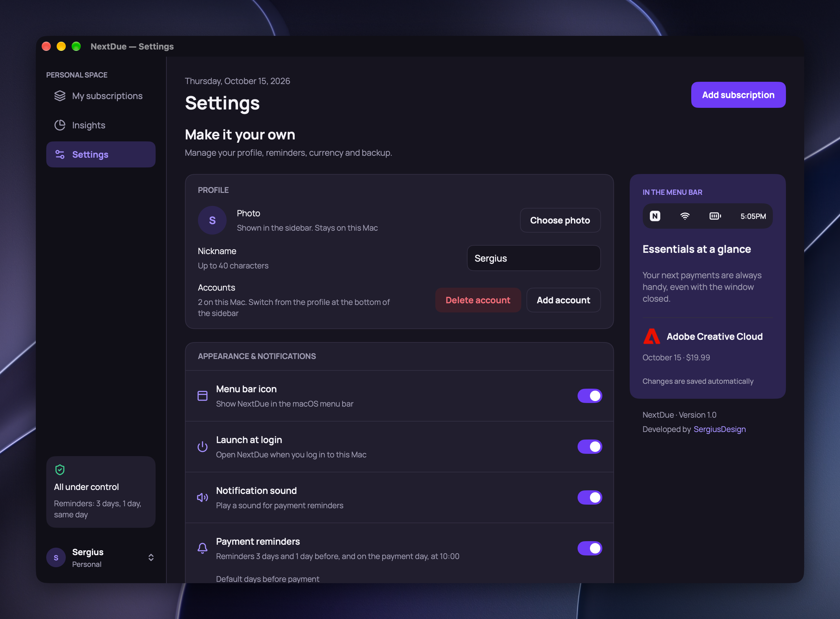The width and height of the screenshot is (840, 619).
Task: Click the speaker icon beside Notification sound
Action: 203,497
